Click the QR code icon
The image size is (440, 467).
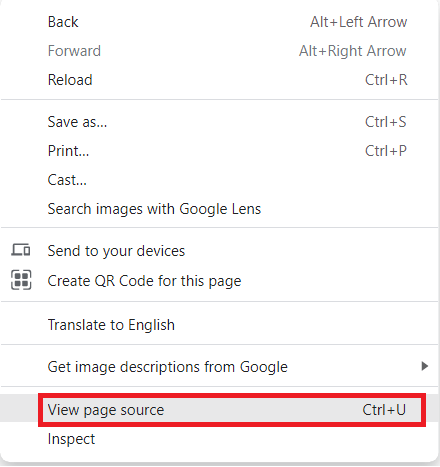pyautogui.click(x=21, y=280)
